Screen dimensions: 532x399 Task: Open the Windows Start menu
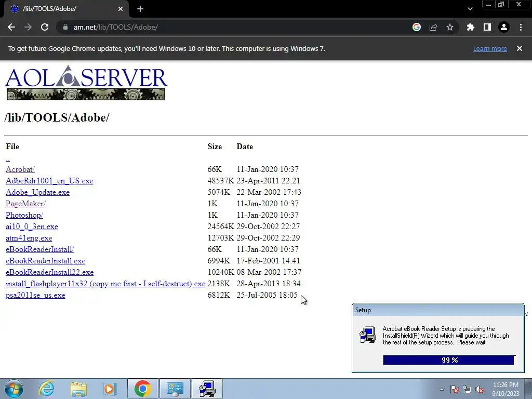(14, 389)
